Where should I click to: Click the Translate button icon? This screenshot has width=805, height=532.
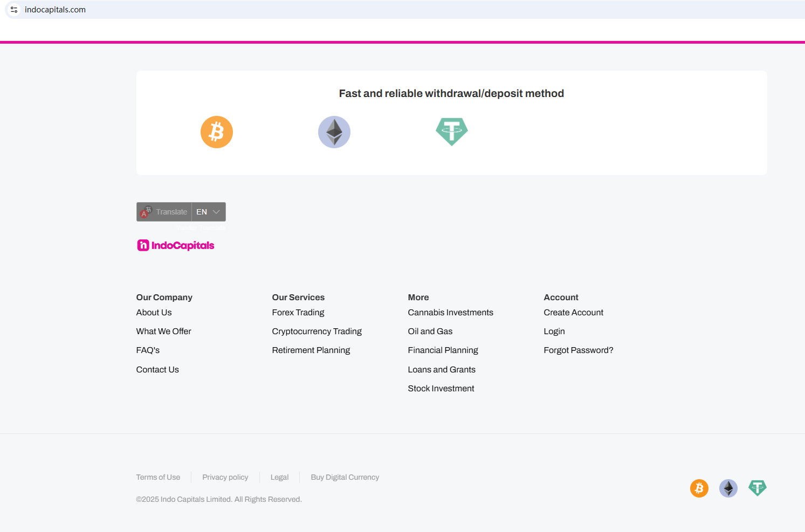point(146,212)
